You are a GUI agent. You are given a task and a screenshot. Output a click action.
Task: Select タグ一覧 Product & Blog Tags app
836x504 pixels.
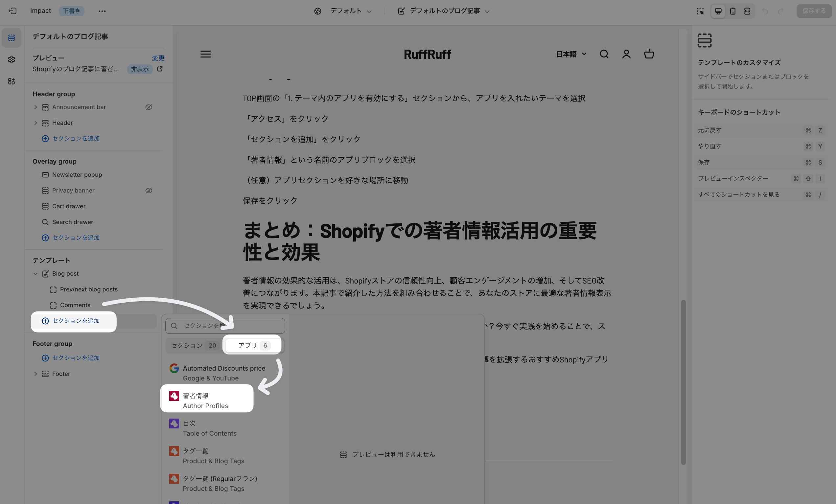tap(225, 455)
